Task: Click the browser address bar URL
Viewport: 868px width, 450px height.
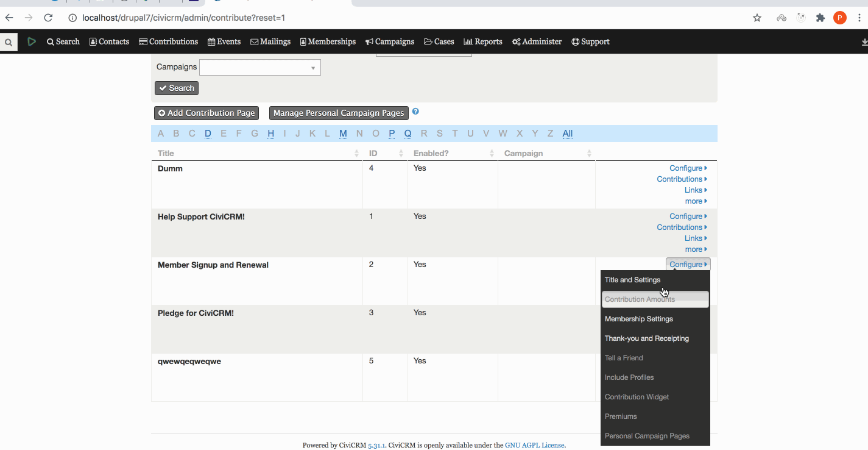Action: point(184,18)
